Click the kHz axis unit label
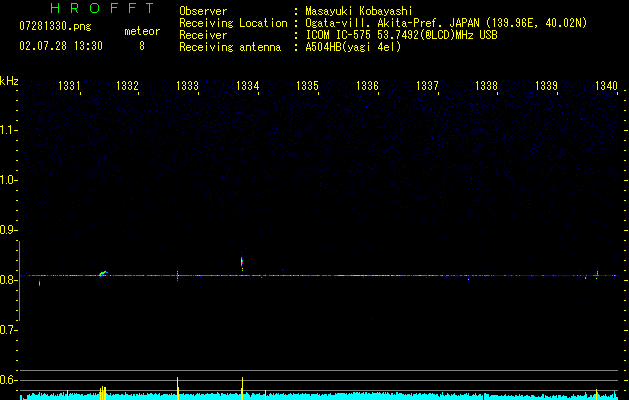The image size is (629, 400). (9, 81)
